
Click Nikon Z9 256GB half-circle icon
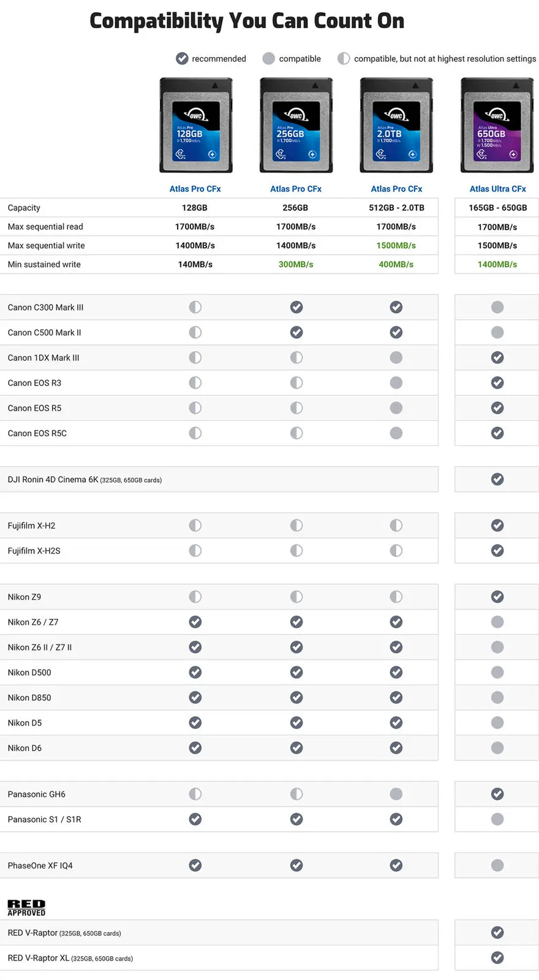coord(296,596)
